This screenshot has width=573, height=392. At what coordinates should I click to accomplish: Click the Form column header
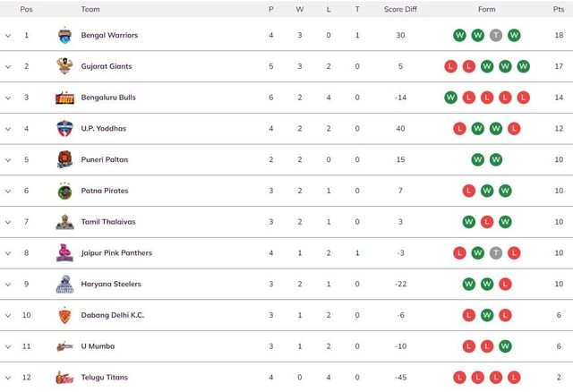[487, 10]
